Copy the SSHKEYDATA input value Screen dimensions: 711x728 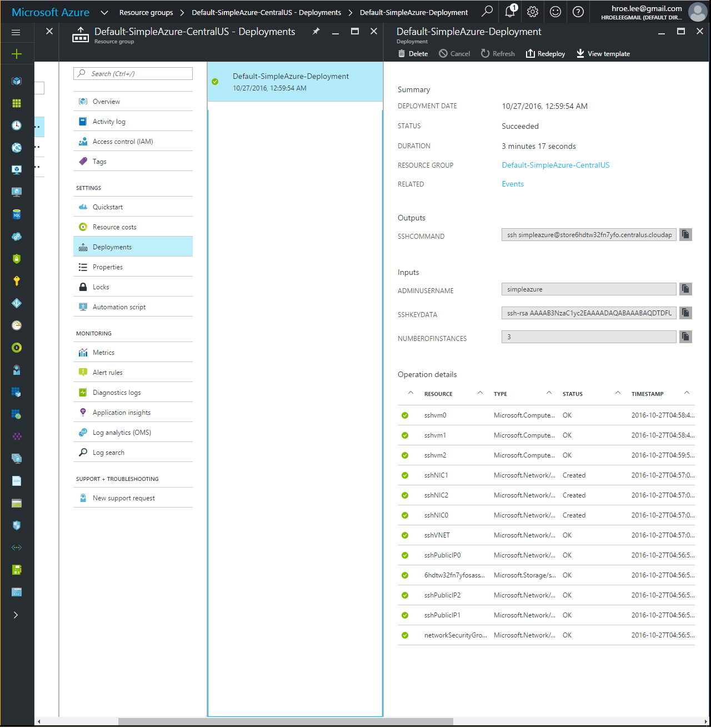(685, 313)
